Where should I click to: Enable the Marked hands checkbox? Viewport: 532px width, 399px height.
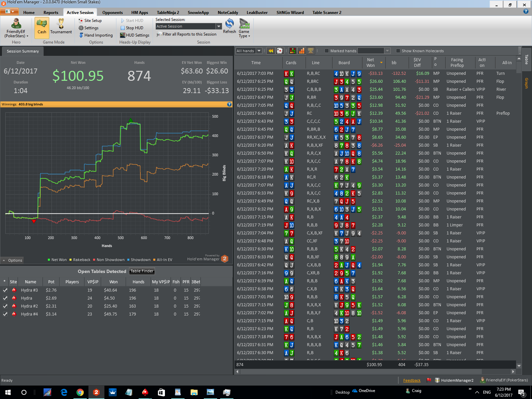click(x=327, y=51)
